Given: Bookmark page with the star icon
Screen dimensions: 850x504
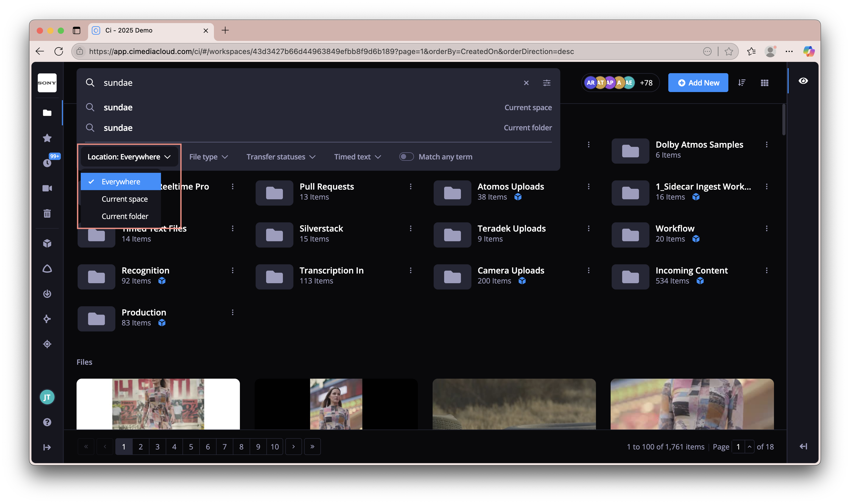Looking at the screenshot, I should [728, 51].
